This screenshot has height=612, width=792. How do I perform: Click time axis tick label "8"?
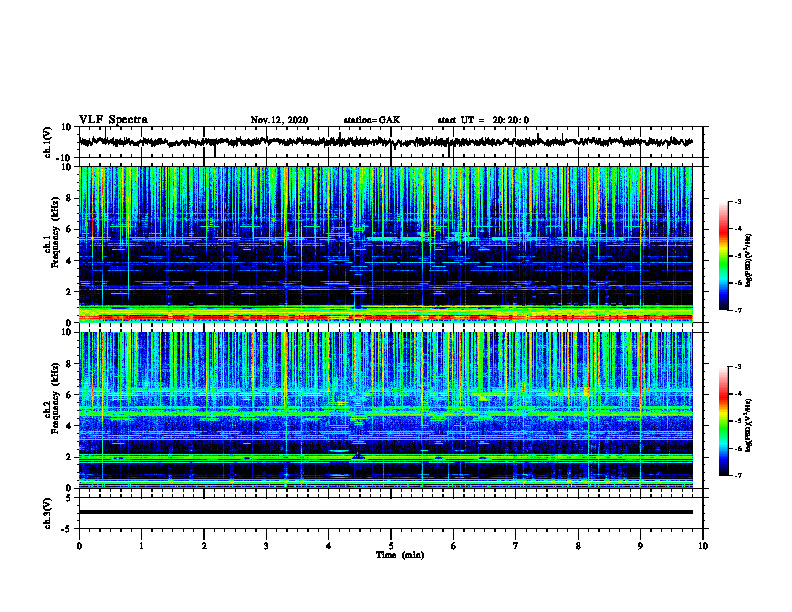[x=578, y=546]
